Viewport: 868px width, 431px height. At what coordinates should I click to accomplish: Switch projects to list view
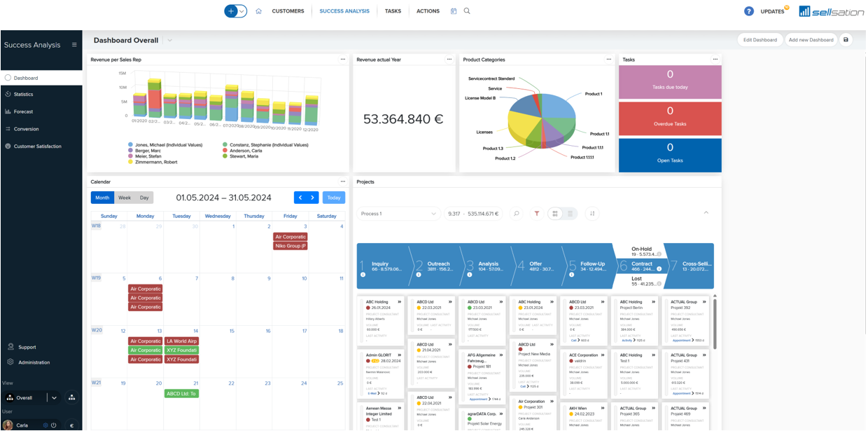click(x=570, y=214)
